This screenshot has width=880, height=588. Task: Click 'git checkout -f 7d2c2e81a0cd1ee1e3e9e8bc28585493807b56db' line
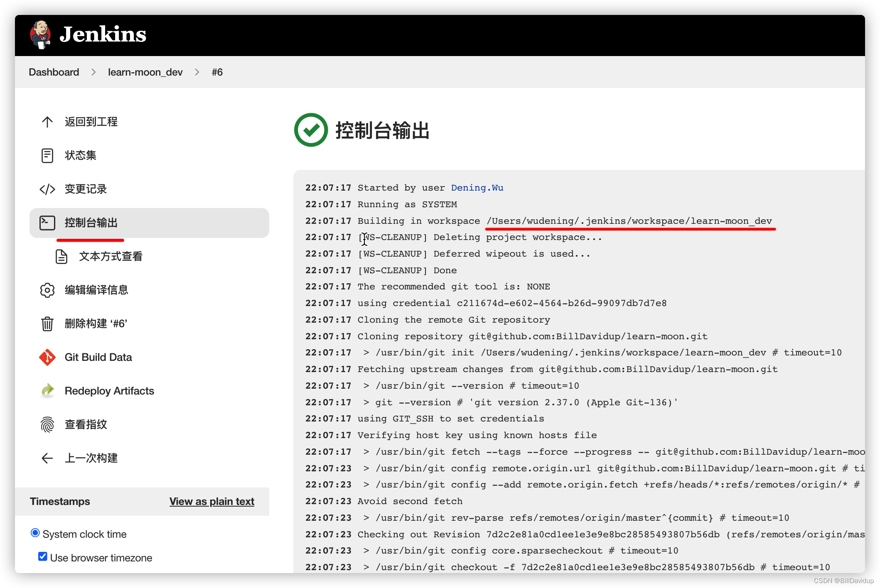click(596, 567)
